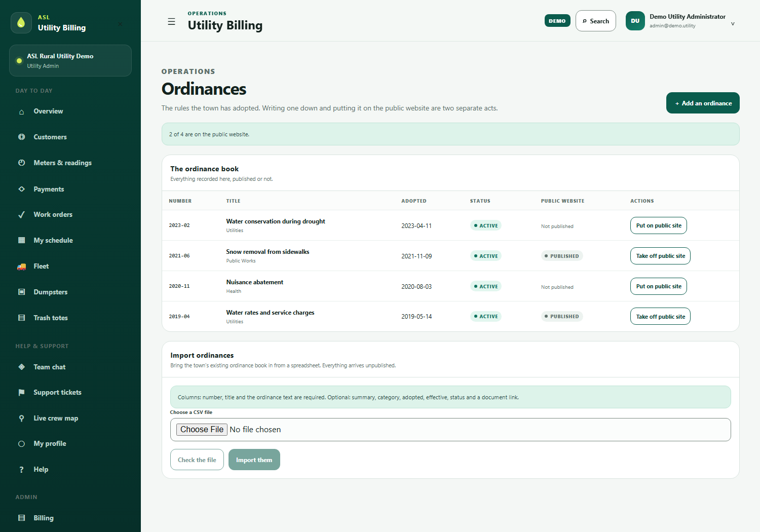Take Snow removal ordinance off public site
The height and width of the screenshot is (532, 760).
point(660,256)
